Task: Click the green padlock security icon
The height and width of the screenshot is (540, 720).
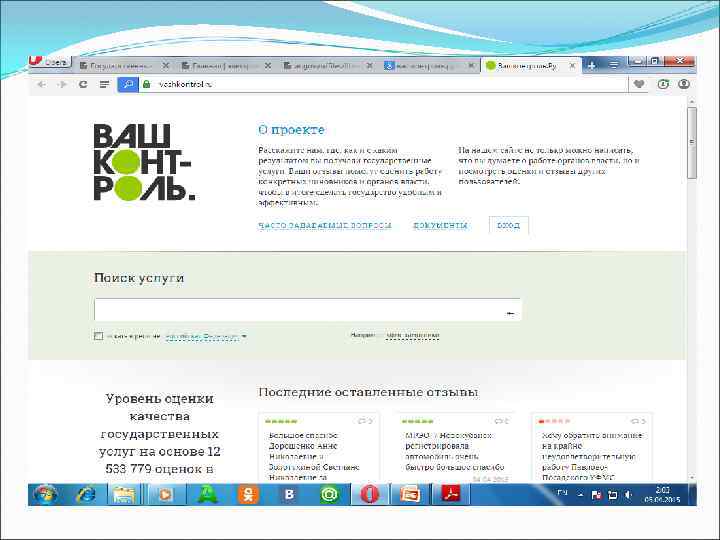Action: tap(146, 84)
